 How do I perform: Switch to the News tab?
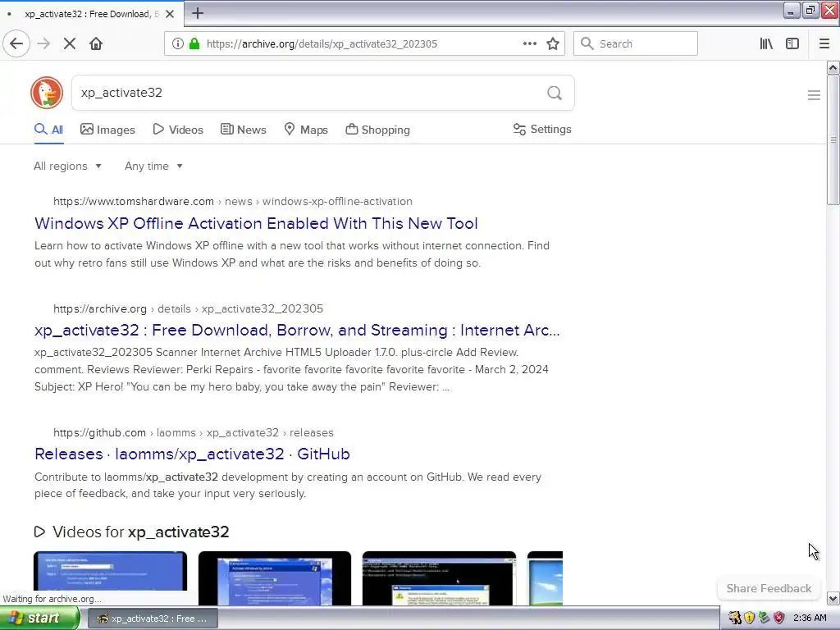pyautogui.click(x=243, y=130)
